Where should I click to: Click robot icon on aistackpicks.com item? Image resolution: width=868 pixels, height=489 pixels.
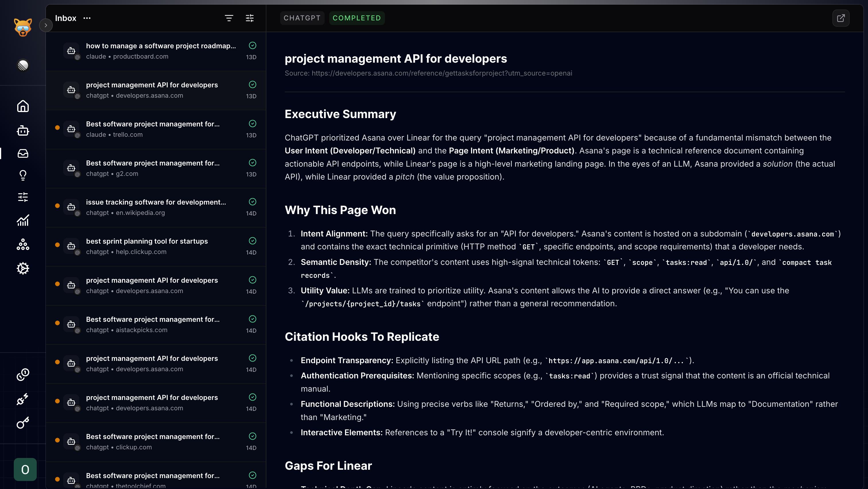71,324
